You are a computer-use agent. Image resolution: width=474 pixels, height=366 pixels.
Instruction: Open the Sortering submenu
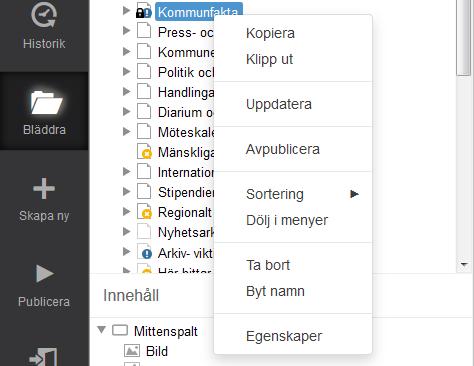[293, 194]
